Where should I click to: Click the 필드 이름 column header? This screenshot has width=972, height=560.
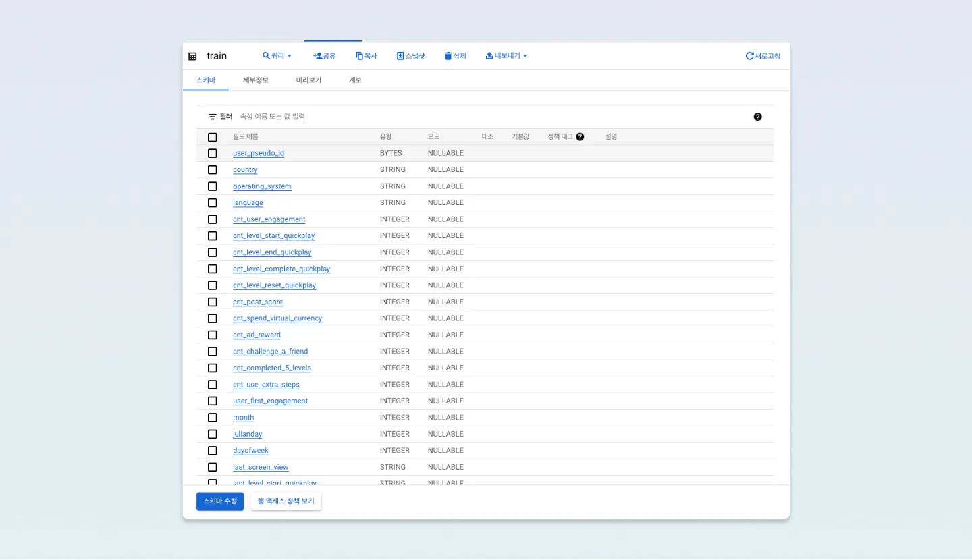coord(245,136)
